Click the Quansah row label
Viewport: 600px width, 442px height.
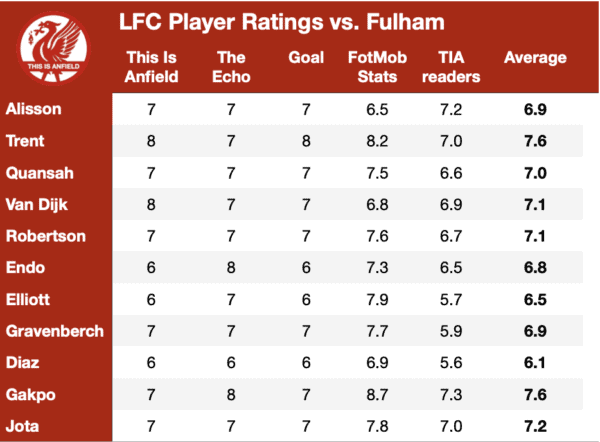(40, 173)
